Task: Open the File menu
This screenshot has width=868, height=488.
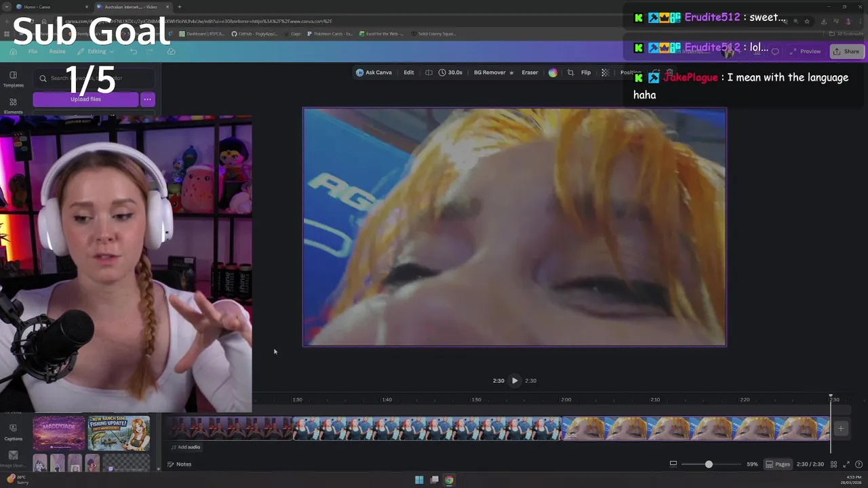Action: coord(33,52)
